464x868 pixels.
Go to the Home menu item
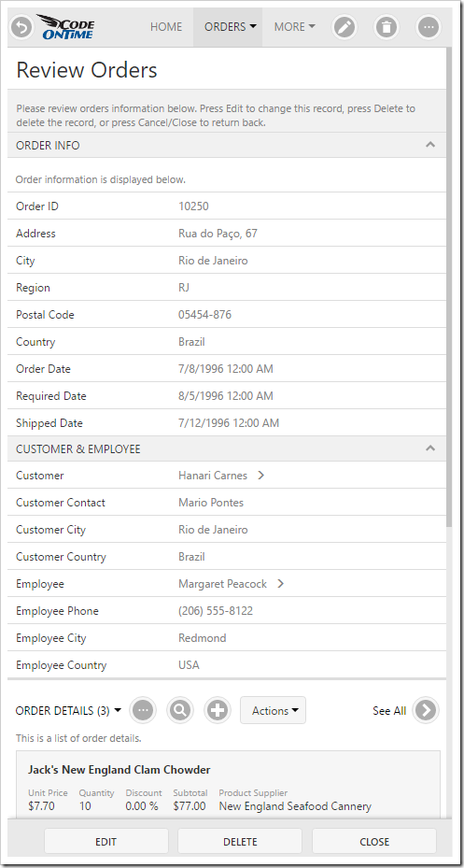(x=166, y=26)
